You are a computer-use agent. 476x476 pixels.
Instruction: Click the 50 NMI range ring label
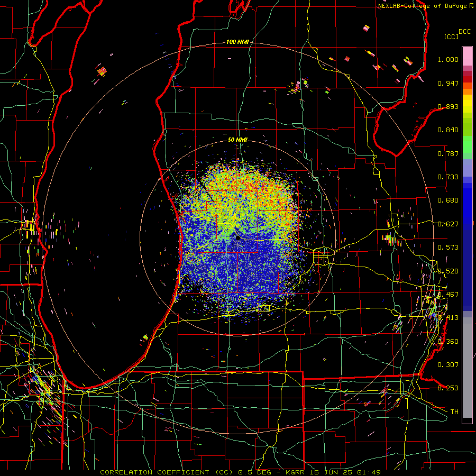coord(237,140)
